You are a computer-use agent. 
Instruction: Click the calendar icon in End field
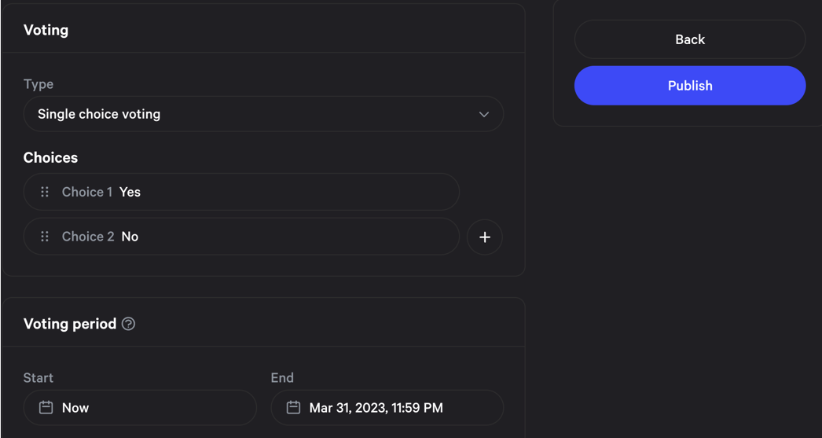pos(293,408)
